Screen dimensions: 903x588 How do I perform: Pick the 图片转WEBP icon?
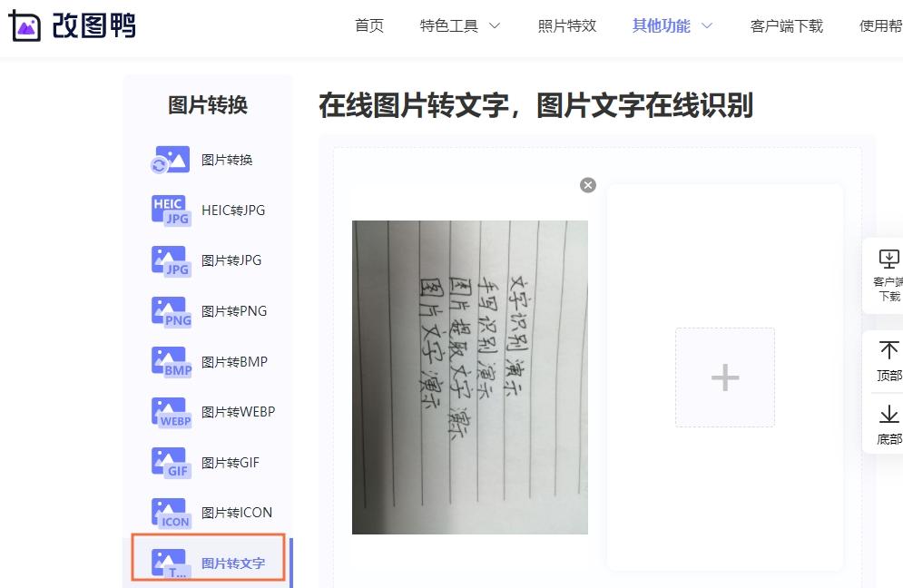[x=171, y=412]
